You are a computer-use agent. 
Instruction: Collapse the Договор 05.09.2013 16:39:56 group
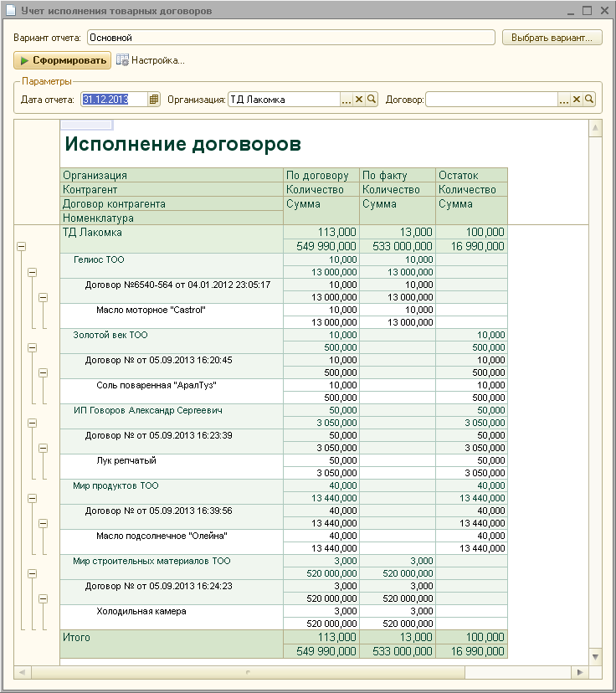click(x=44, y=524)
